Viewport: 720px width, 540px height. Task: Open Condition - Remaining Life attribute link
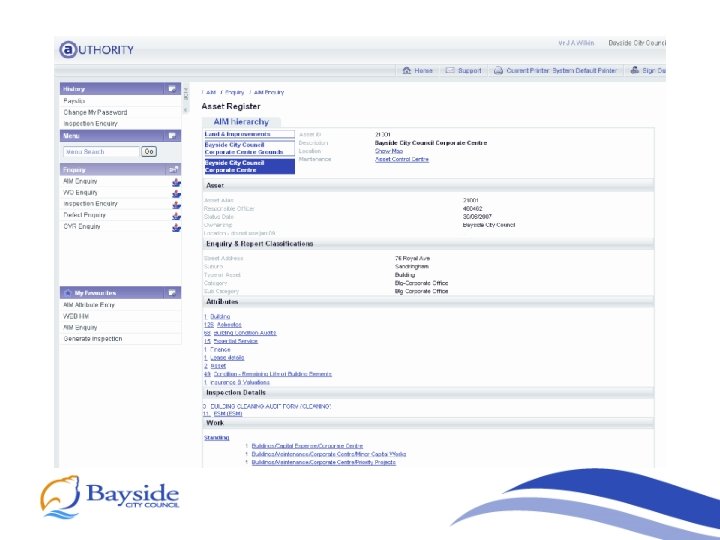(x=272, y=374)
